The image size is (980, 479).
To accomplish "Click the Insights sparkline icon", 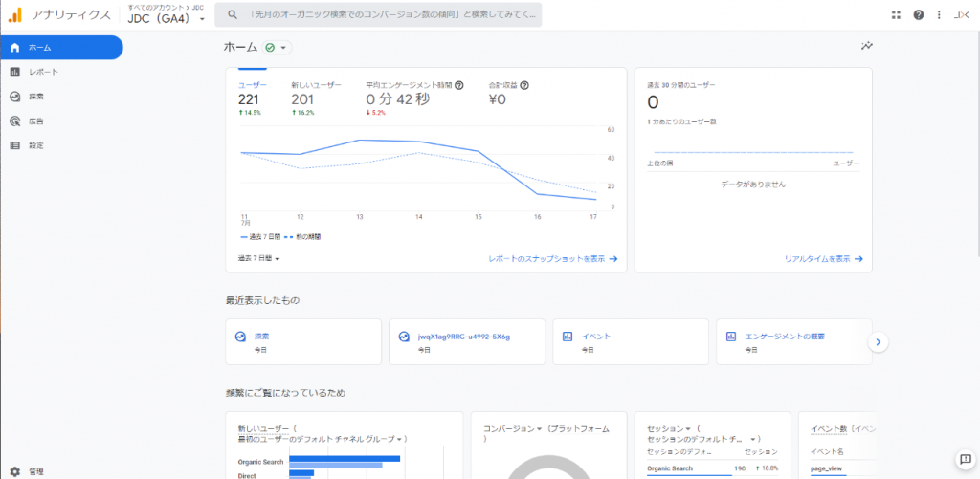I will click(866, 46).
